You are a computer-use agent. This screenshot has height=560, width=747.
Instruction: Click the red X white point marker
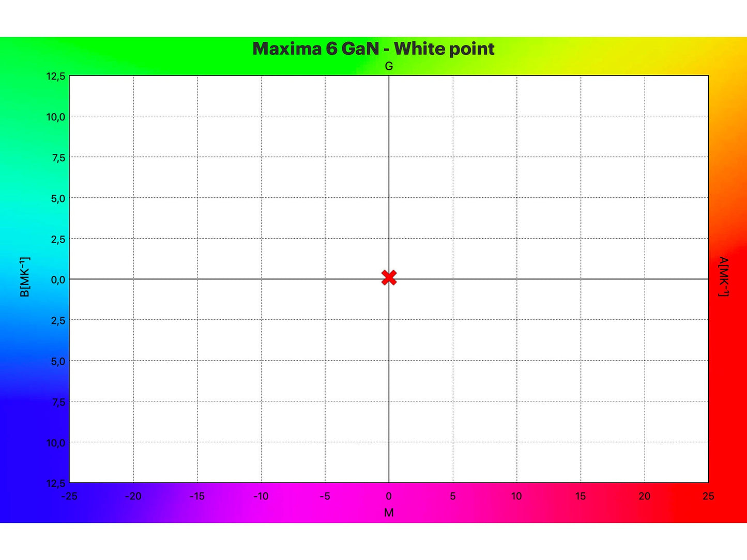click(389, 277)
